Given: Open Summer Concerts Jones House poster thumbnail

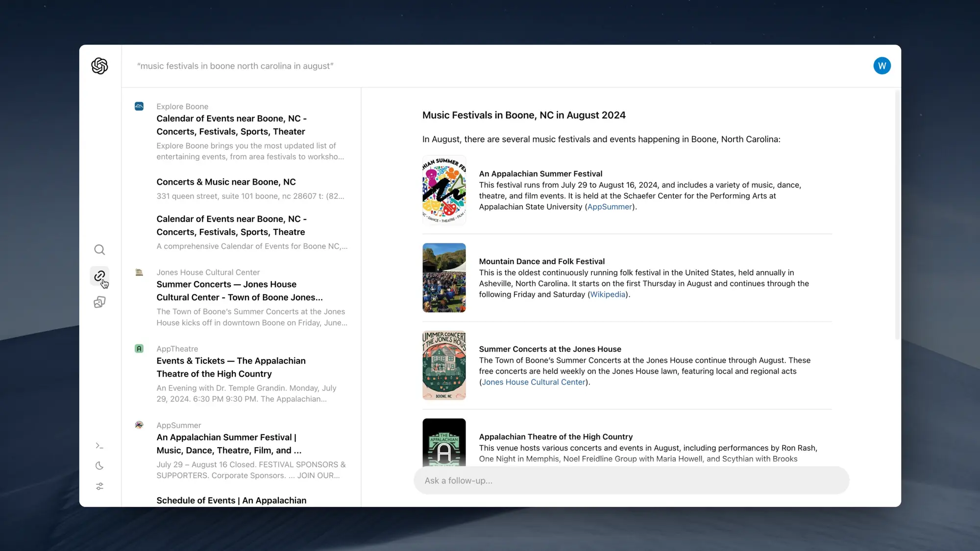Looking at the screenshot, I should 444,365.
